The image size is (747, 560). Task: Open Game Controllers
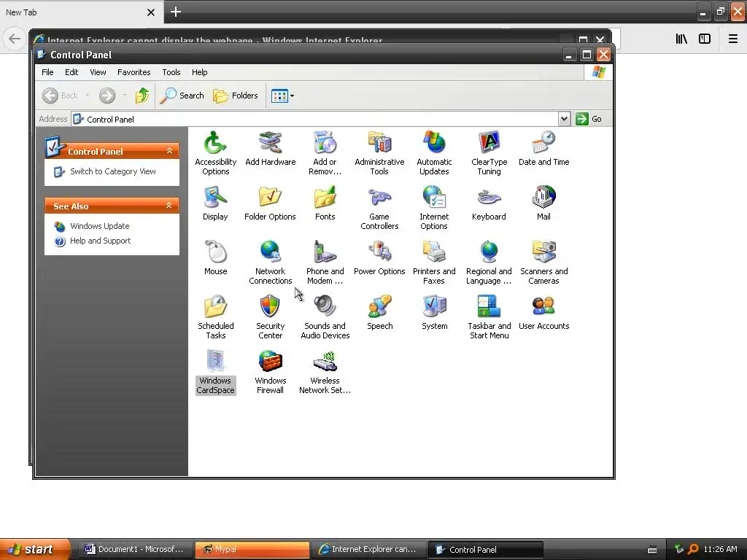coord(379,208)
